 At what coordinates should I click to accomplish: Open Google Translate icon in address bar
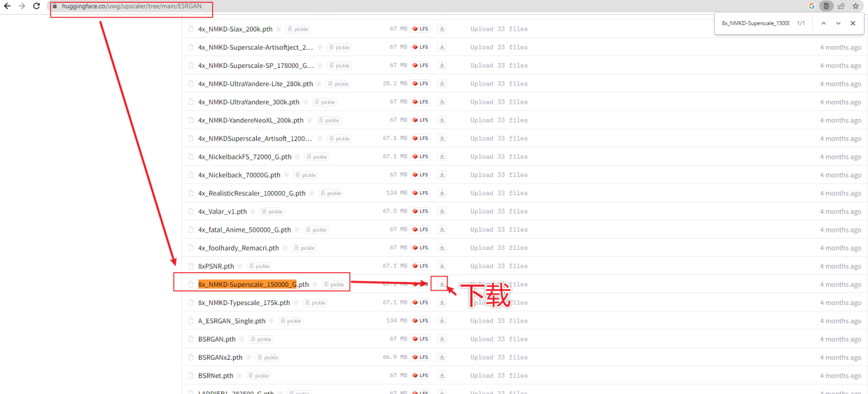click(x=812, y=6)
